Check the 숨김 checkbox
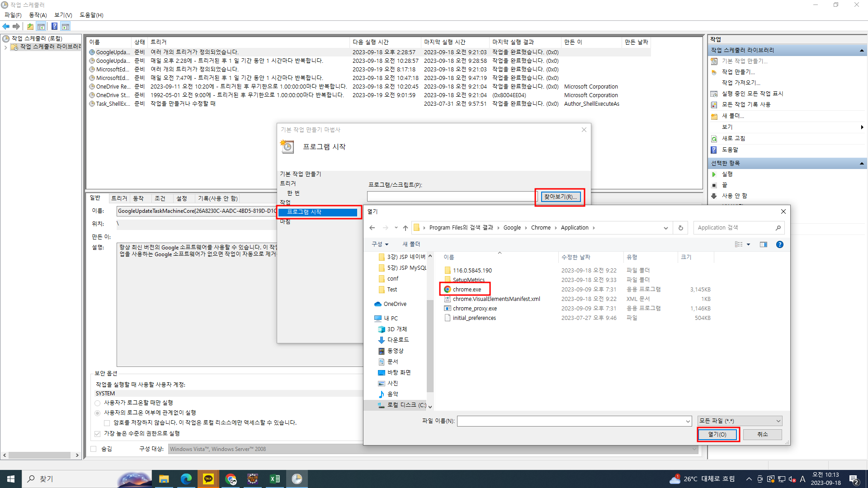The image size is (868, 488). click(94, 449)
